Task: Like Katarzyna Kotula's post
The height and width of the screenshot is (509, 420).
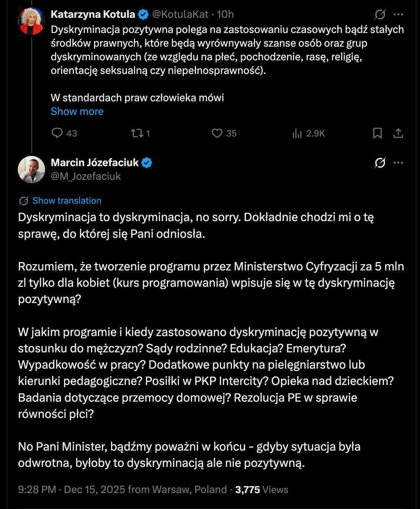Action: (x=217, y=133)
